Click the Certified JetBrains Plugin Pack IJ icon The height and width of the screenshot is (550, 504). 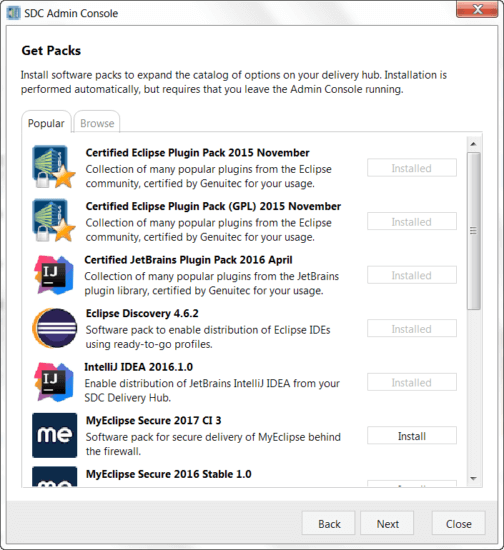[x=54, y=275]
